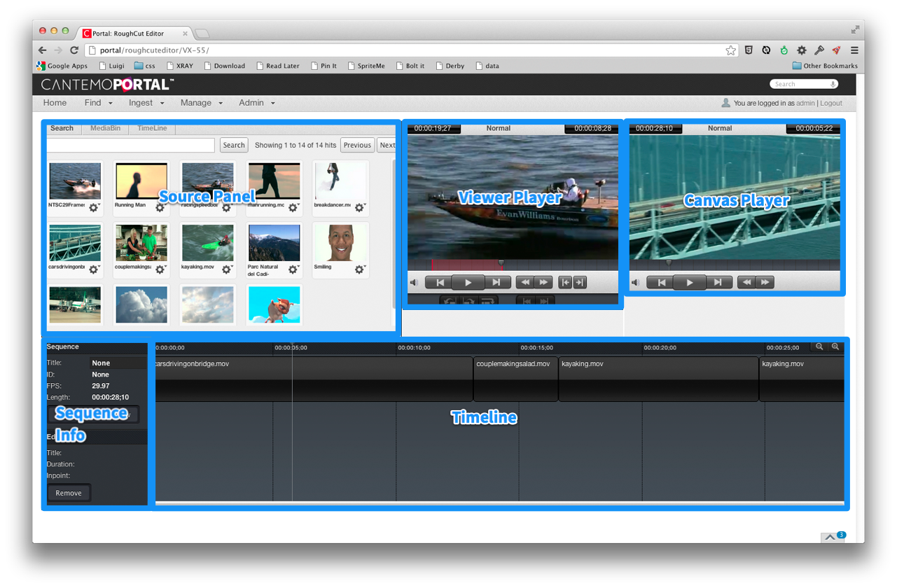897x588 pixels.
Task: Move the Viewer scrubber playhead marker
Action: 501,263
